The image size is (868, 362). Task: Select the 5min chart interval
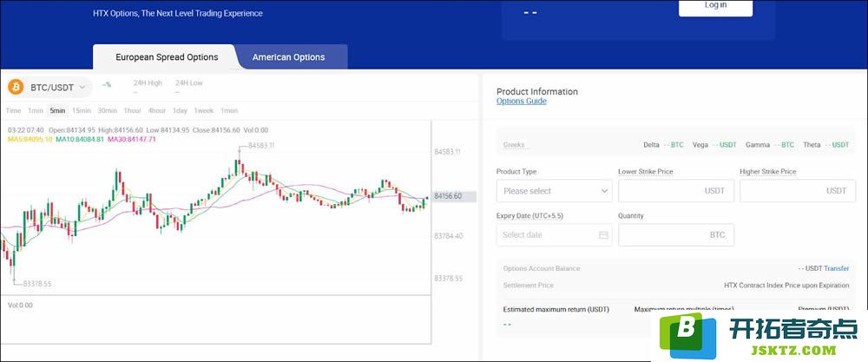coord(57,111)
